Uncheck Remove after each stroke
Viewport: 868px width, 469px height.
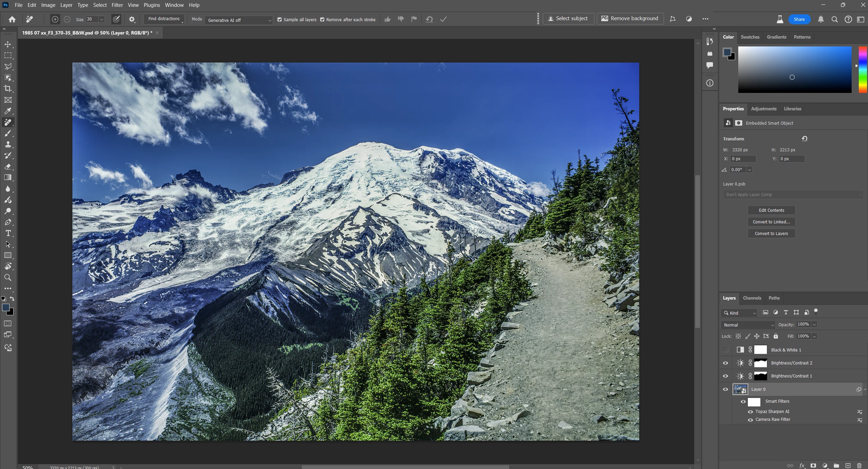pos(322,19)
